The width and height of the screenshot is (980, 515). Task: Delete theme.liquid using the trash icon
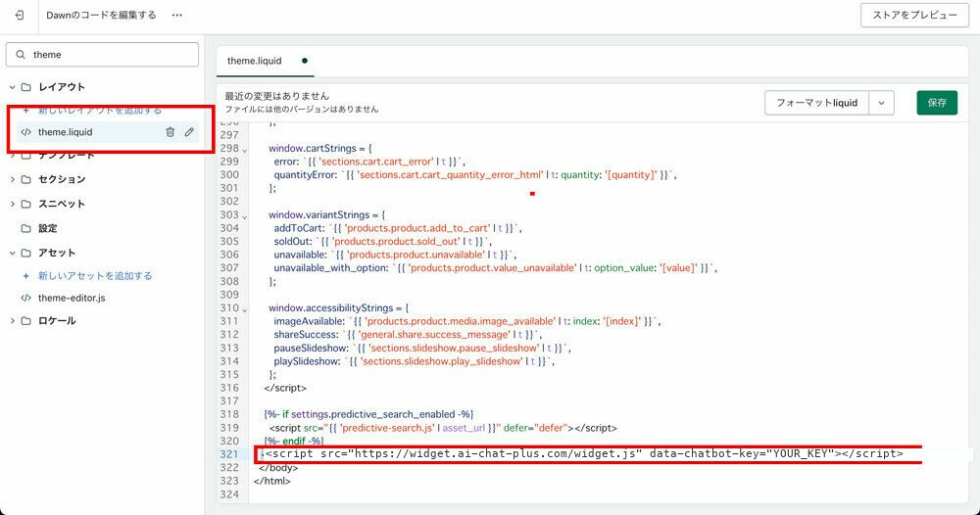coord(170,132)
